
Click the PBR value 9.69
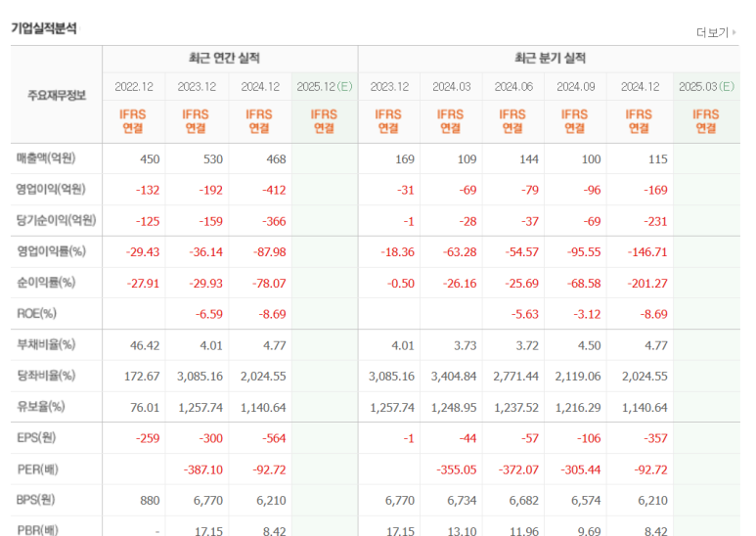[x=589, y=531]
